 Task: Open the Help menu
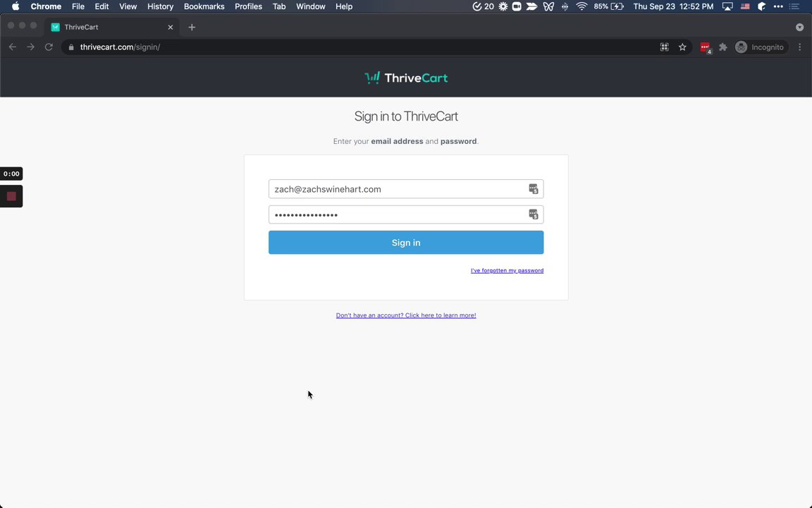pos(344,6)
